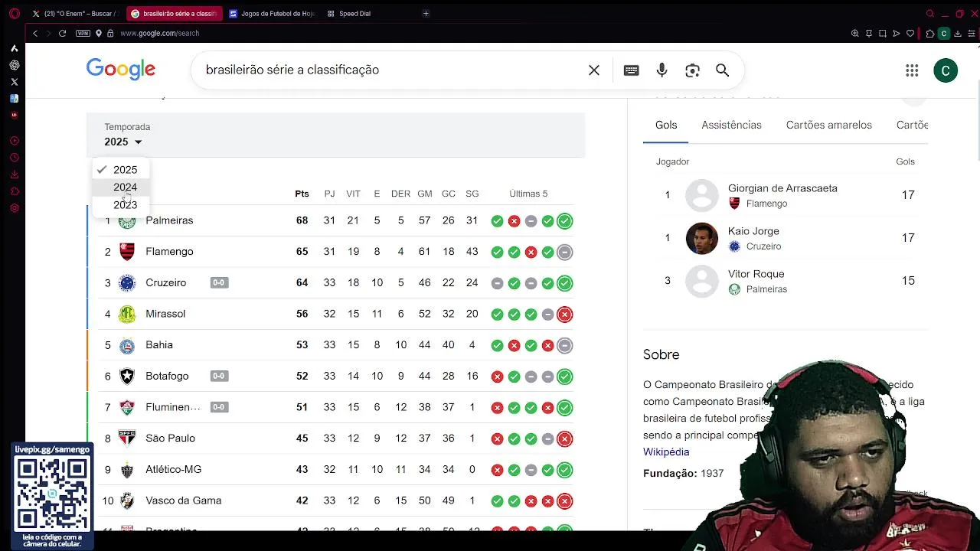Take a page snapshot with the crop icon
The image size is (980, 551).
point(882,33)
